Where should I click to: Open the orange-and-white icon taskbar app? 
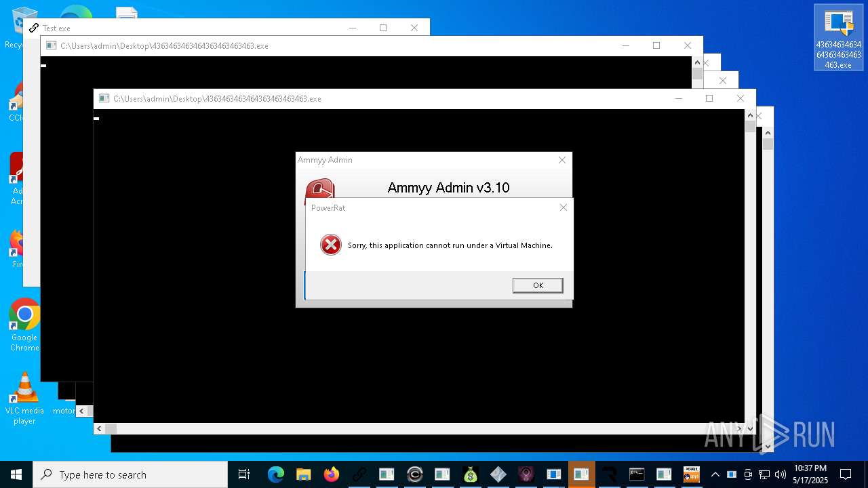692,474
